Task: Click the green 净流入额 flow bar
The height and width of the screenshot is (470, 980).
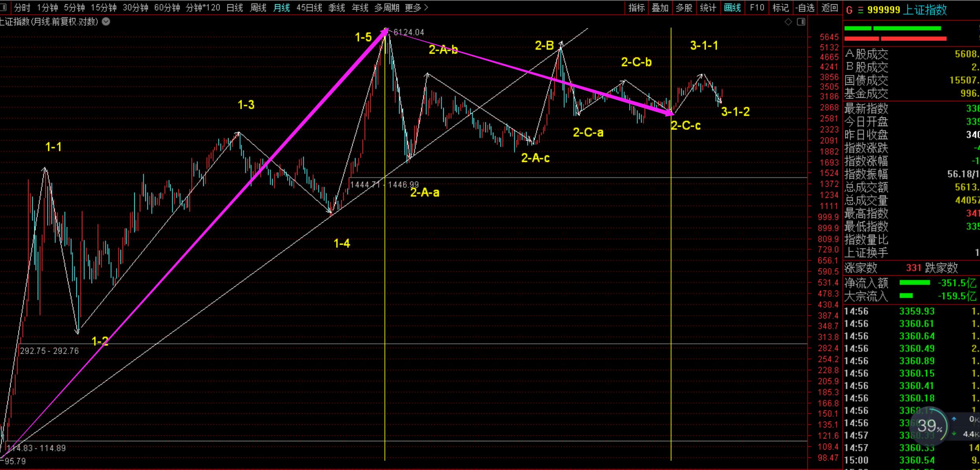Action: tap(915, 283)
